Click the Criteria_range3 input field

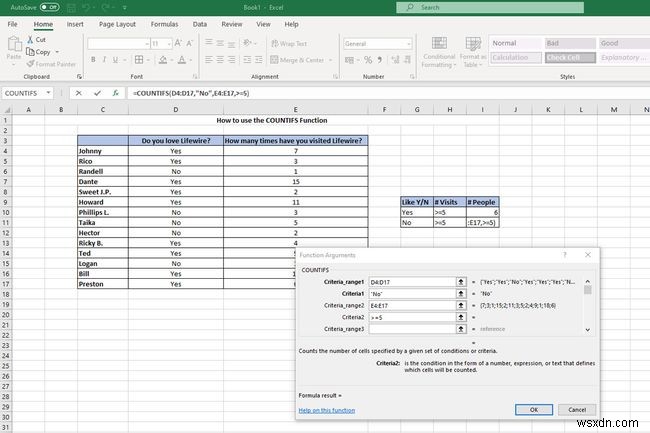click(412, 329)
